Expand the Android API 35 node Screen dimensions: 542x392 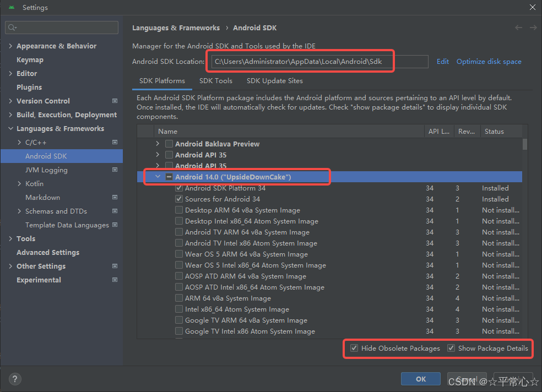pos(157,155)
